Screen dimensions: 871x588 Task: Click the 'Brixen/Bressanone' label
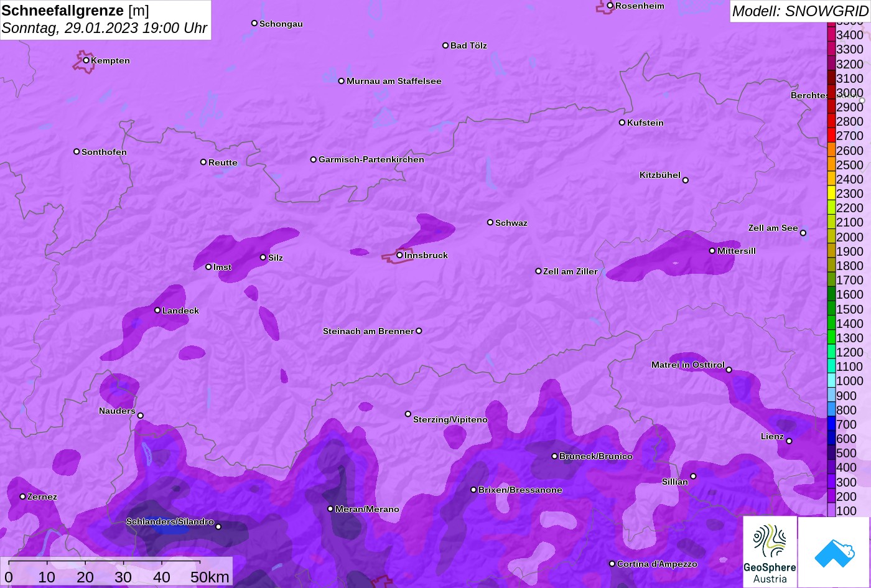pos(520,490)
